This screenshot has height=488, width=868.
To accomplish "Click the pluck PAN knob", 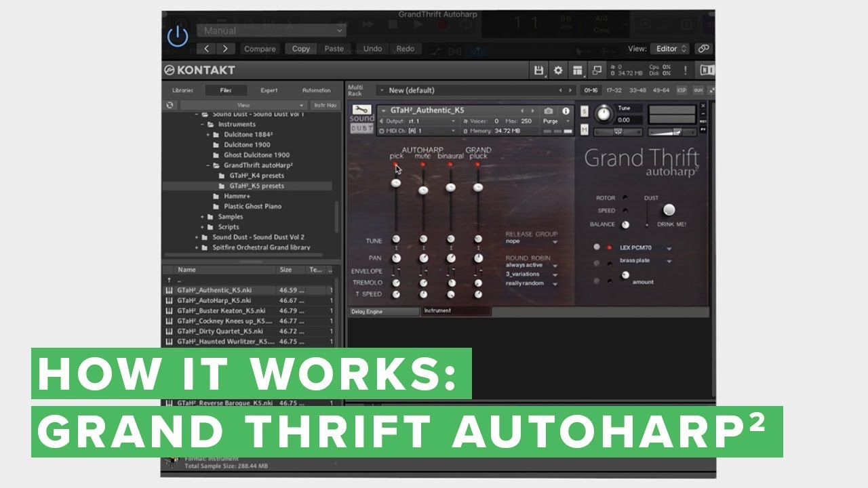I will [x=479, y=258].
